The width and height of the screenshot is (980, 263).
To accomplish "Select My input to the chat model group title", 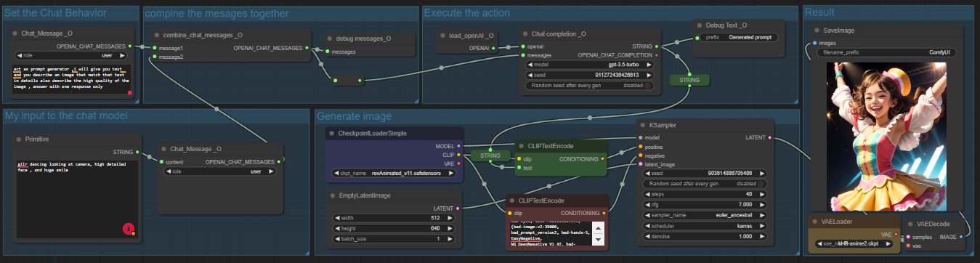I will tap(67, 116).
